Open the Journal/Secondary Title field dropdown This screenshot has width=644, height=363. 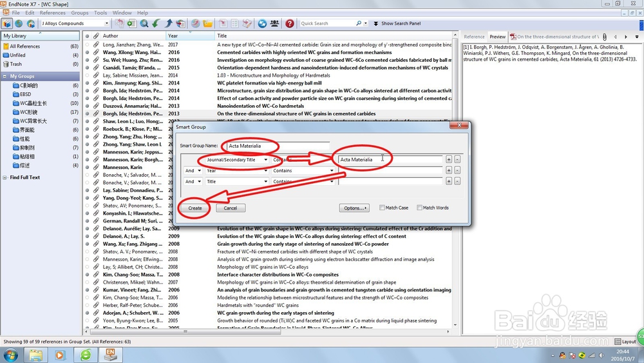pyautogui.click(x=265, y=159)
